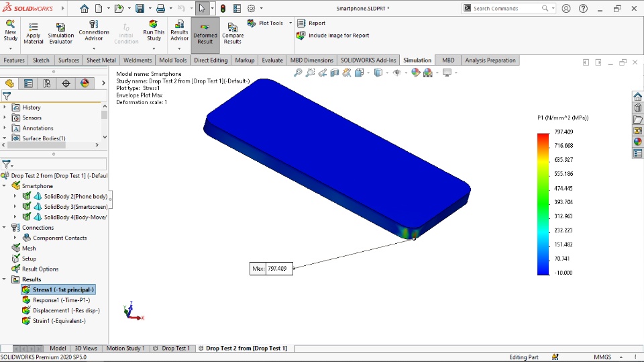Click the Apply Scene icon
The height and width of the screenshot is (362, 644).
pyautogui.click(x=428, y=73)
